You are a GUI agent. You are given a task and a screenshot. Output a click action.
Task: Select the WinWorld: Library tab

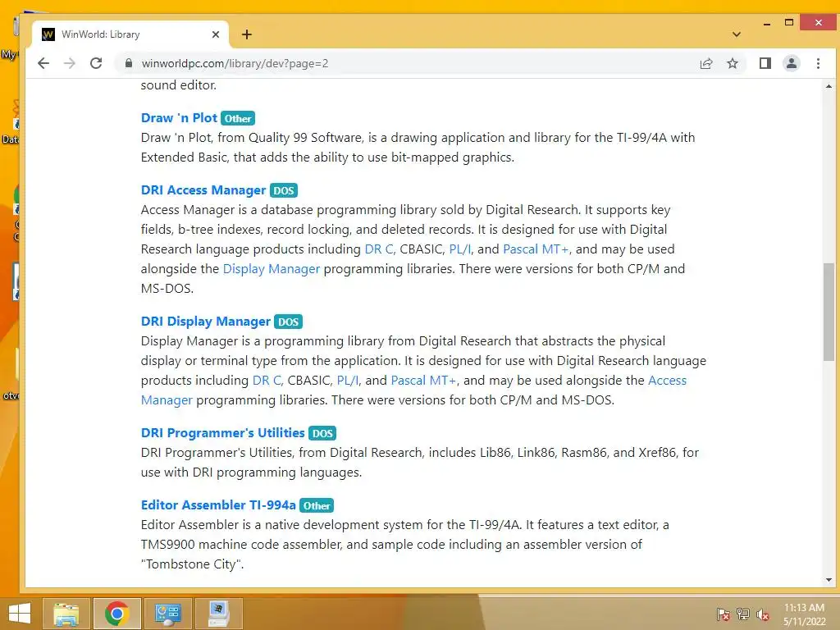click(130, 34)
